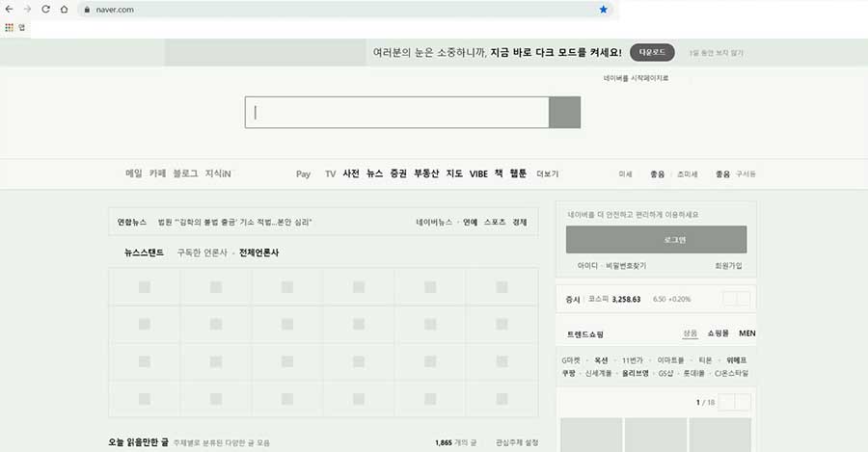The height and width of the screenshot is (452, 868).
Task: Open the 11번가 shopping mall link
Action: (632, 360)
